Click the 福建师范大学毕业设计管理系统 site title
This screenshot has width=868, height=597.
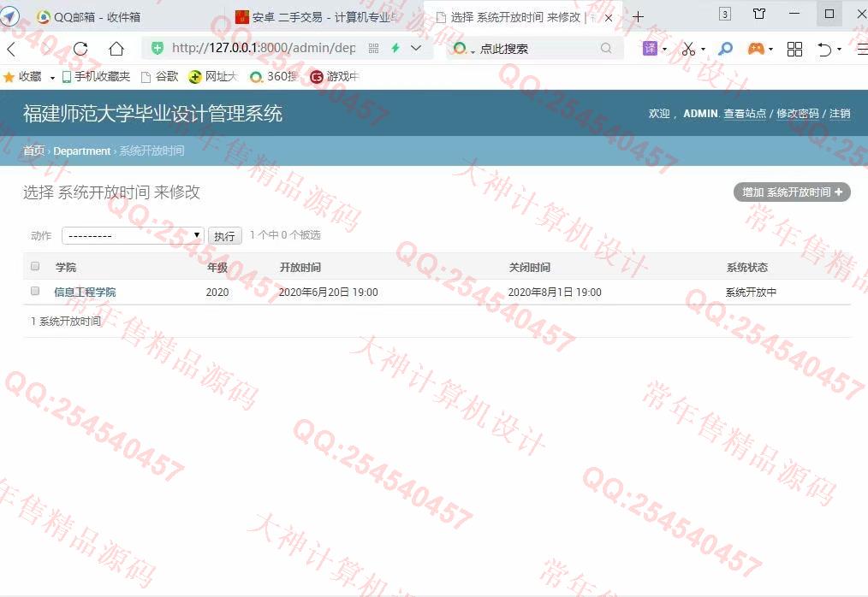[152, 114]
